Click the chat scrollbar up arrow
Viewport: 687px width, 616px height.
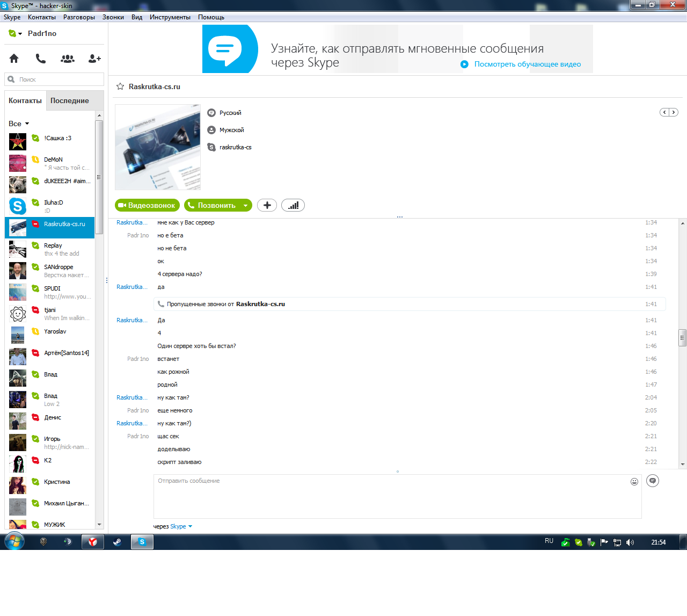(x=683, y=223)
